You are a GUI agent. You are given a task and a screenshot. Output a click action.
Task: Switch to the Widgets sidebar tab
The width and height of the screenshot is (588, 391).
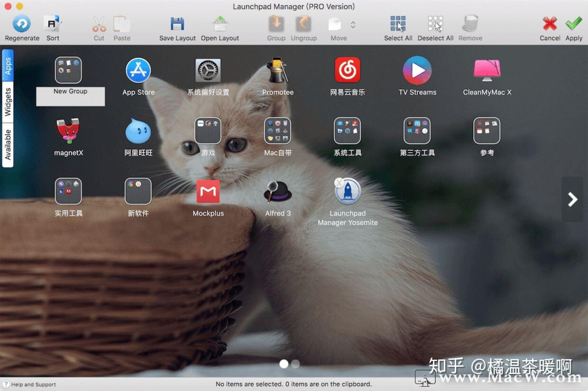point(8,98)
